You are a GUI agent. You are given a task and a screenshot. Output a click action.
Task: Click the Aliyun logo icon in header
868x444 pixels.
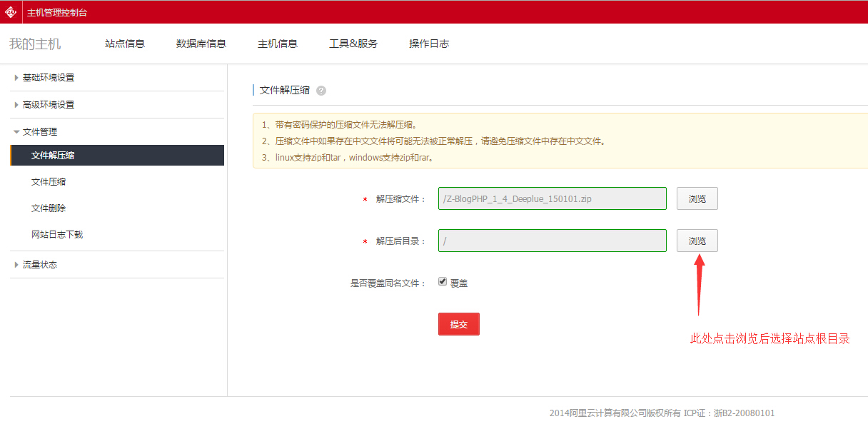[11, 11]
